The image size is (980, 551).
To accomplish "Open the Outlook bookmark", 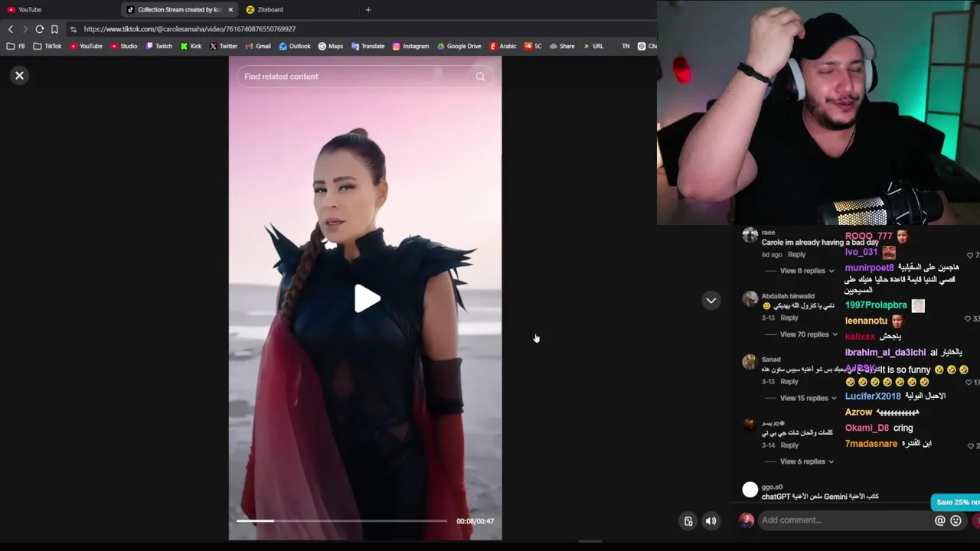I will point(295,46).
